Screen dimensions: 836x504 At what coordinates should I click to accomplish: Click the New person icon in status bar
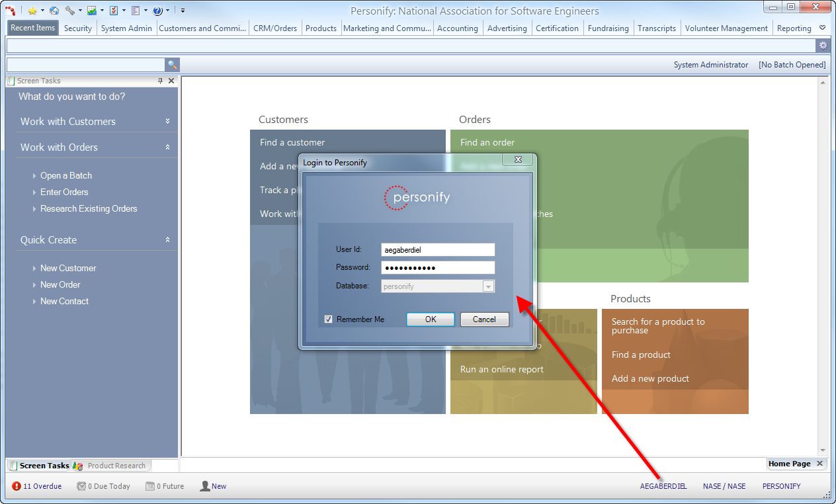click(205, 486)
